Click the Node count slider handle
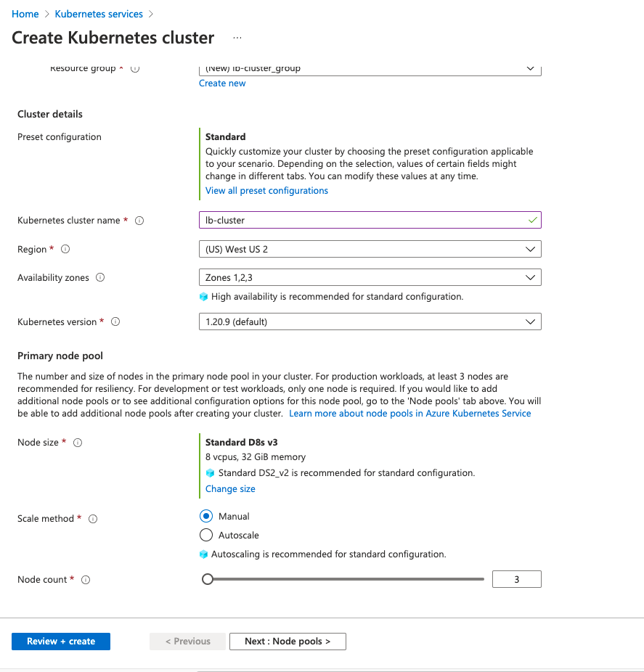 point(208,579)
